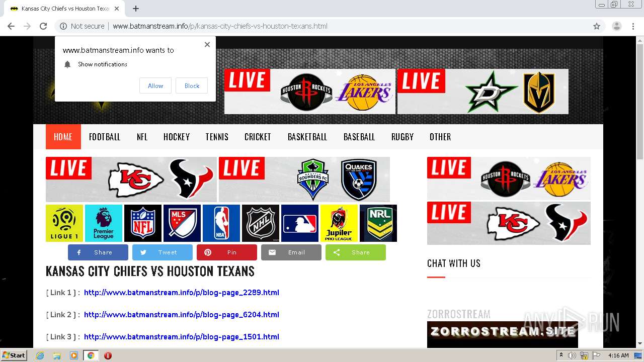Open header Stars vs Golden Knights banner

click(x=483, y=92)
